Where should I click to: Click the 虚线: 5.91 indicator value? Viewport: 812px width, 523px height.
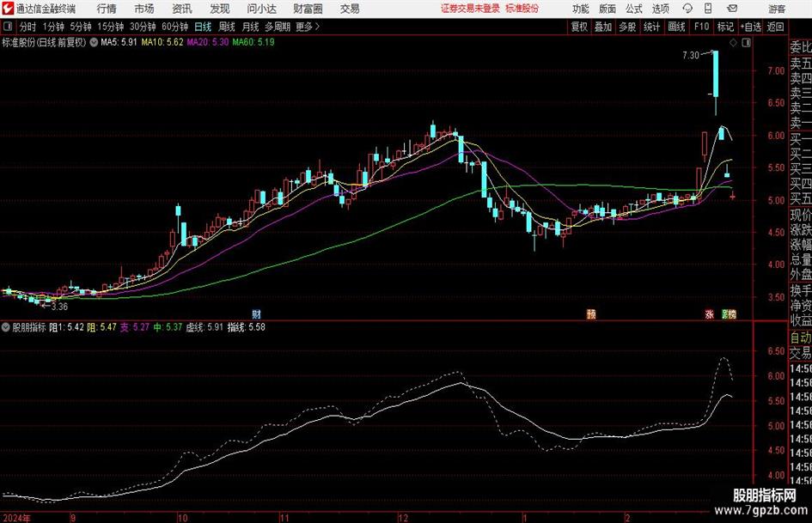coord(204,327)
